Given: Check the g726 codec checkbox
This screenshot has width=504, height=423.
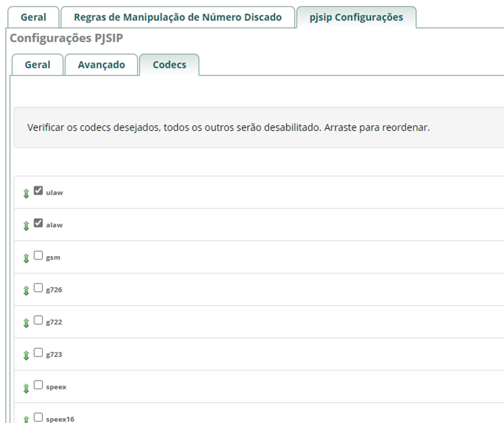Looking at the screenshot, I should coord(38,288).
